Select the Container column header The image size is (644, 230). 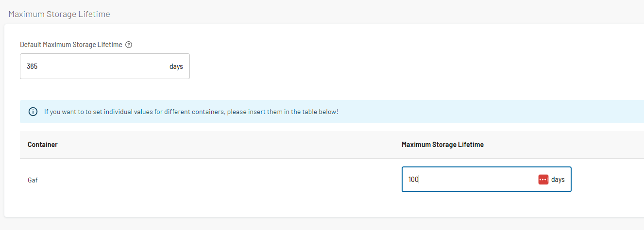pos(43,145)
